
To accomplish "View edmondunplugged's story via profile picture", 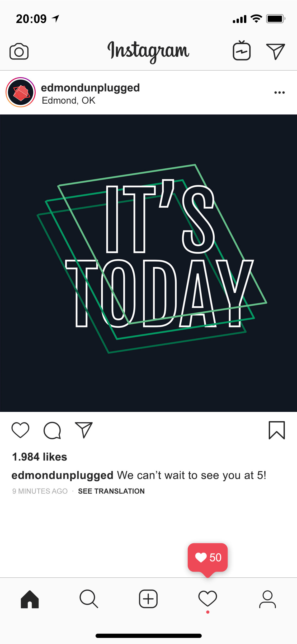I will 21,92.
